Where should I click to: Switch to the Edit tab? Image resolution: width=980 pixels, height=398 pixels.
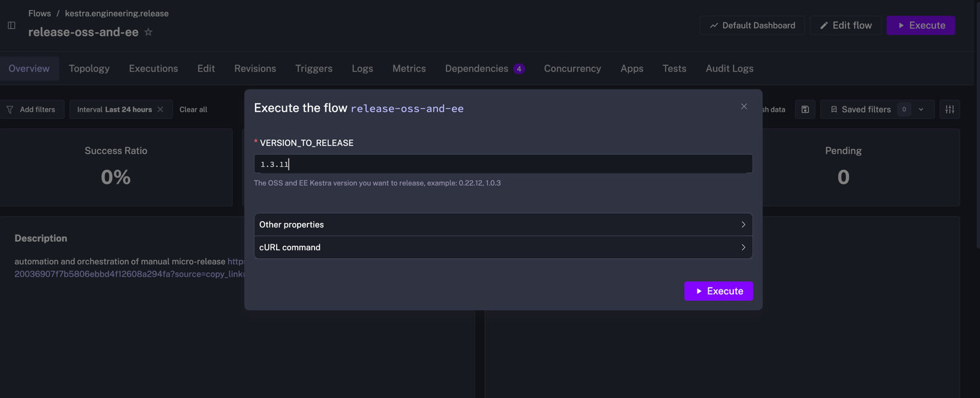206,68
